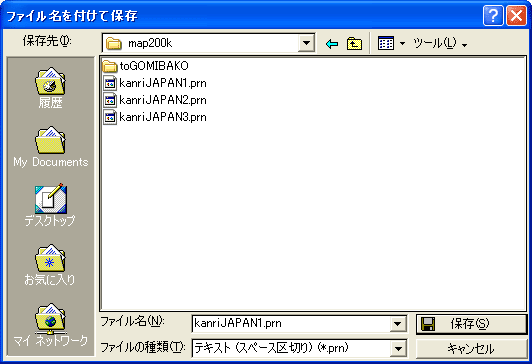
Task: Click the help question mark button
Action: (493, 15)
